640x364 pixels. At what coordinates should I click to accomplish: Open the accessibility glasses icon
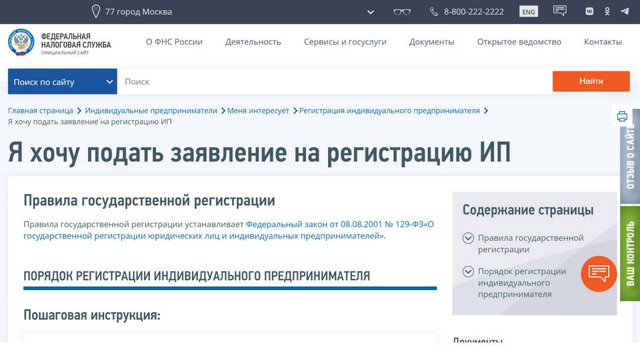coord(402,11)
